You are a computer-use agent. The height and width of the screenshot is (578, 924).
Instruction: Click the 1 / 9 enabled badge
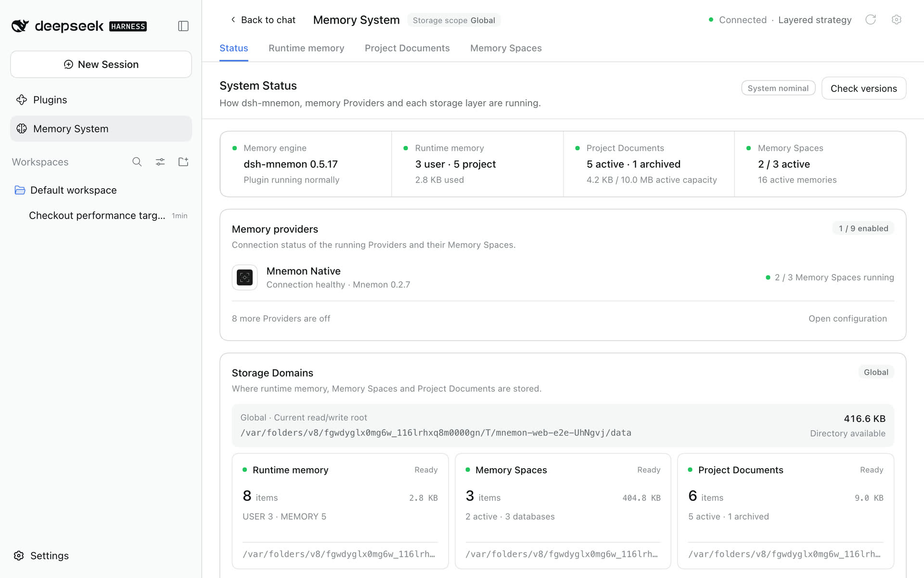pyautogui.click(x=863, y=228)
